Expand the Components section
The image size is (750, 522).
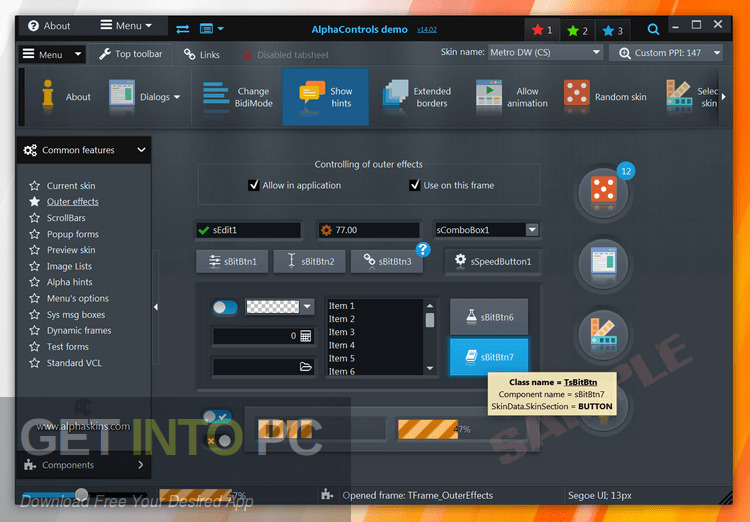tap(84, 465)
